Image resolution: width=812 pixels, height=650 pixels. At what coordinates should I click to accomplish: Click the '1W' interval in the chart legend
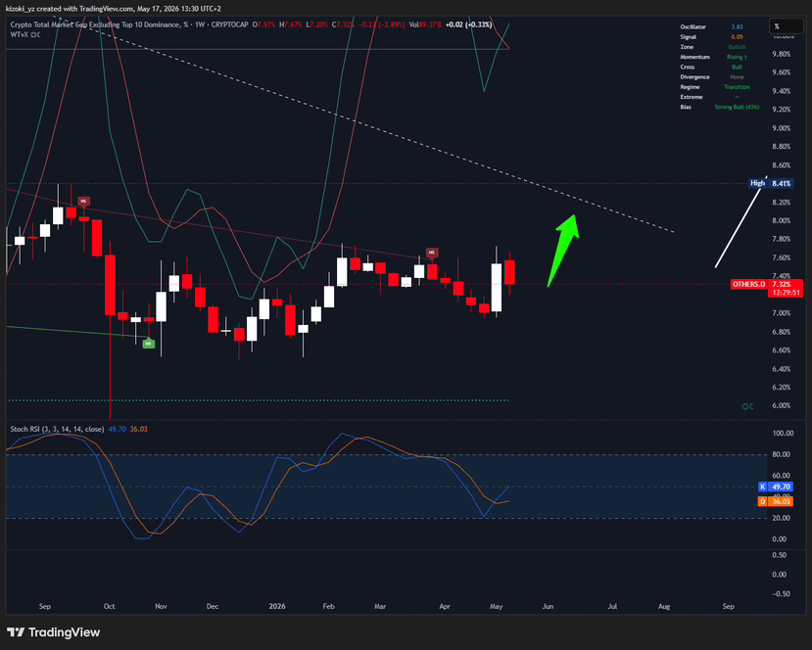pyautogui.click(x=200, y=24)
